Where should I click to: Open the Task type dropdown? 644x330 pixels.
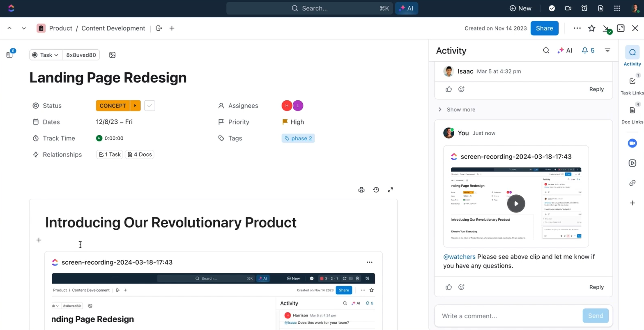point(46,55)
